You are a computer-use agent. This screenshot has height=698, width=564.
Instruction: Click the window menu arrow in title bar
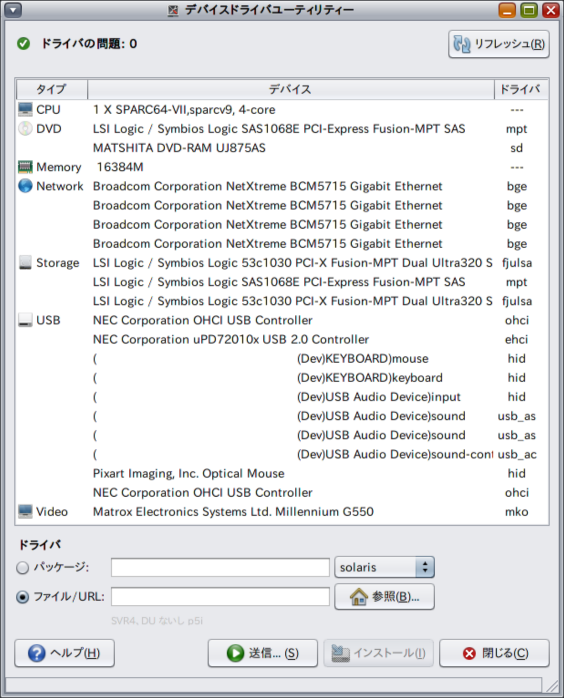point(13,10)
